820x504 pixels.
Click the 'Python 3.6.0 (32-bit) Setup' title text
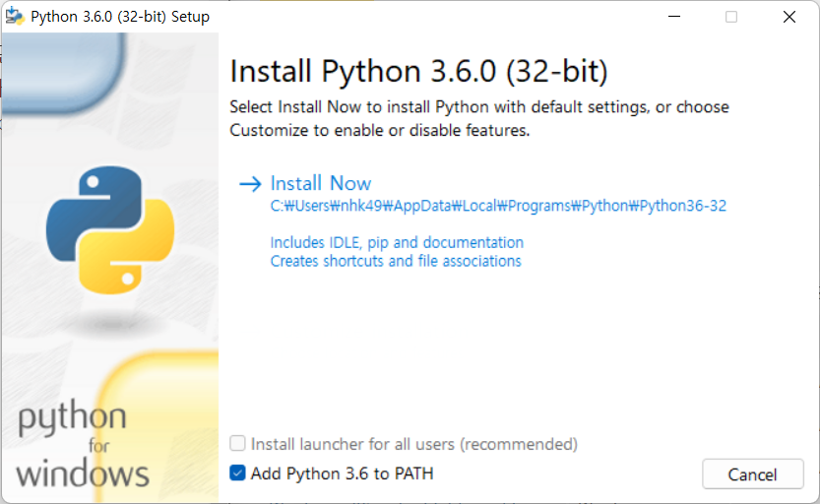120,17
